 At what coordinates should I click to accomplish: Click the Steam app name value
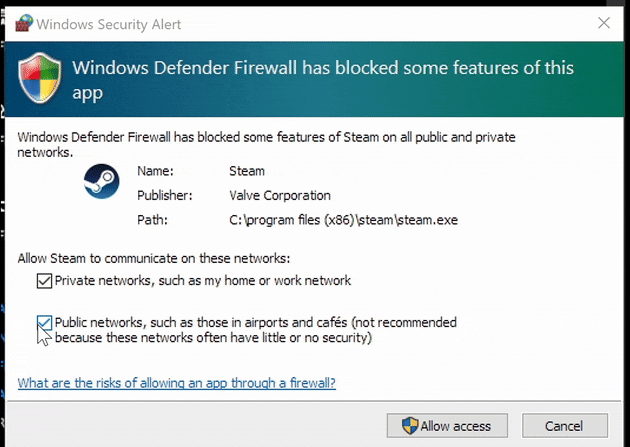(x=247, y=171)
